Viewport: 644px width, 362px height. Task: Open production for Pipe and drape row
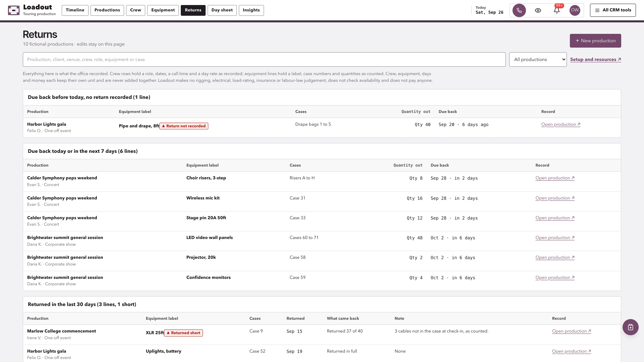560,124
